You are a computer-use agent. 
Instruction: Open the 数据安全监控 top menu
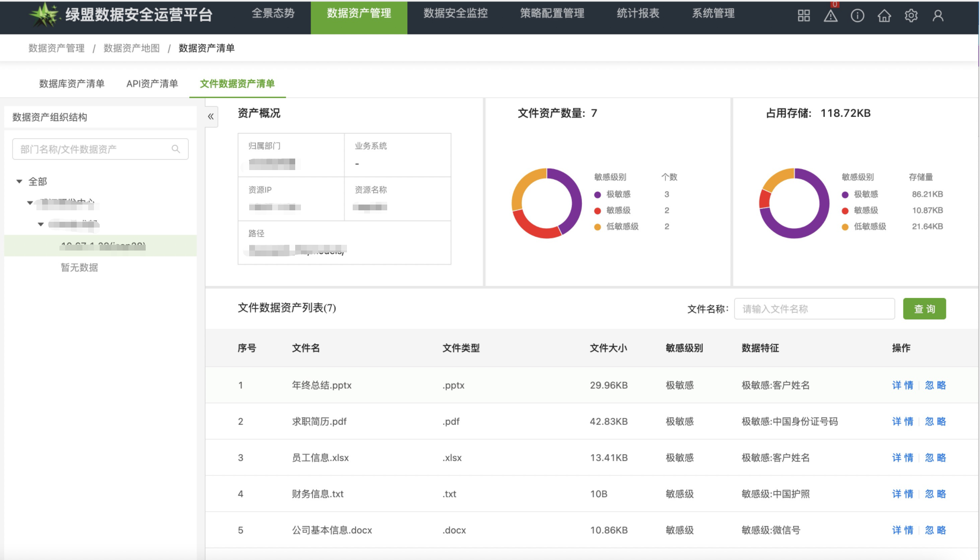pyautogui.click(x=455, y=13)
